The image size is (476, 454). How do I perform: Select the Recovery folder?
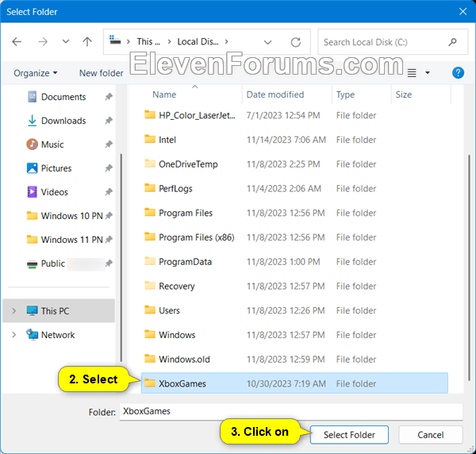point(177,286)
